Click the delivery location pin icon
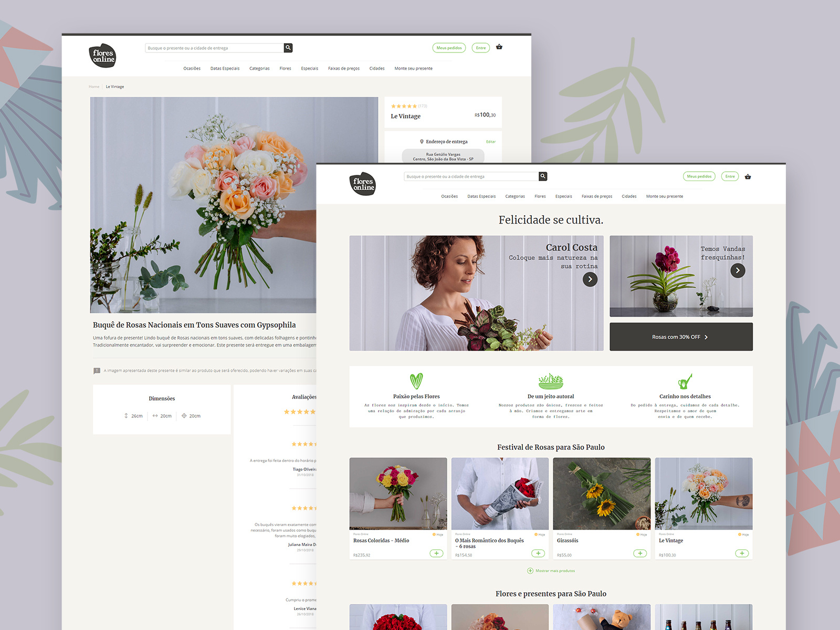 click(422, 141)
